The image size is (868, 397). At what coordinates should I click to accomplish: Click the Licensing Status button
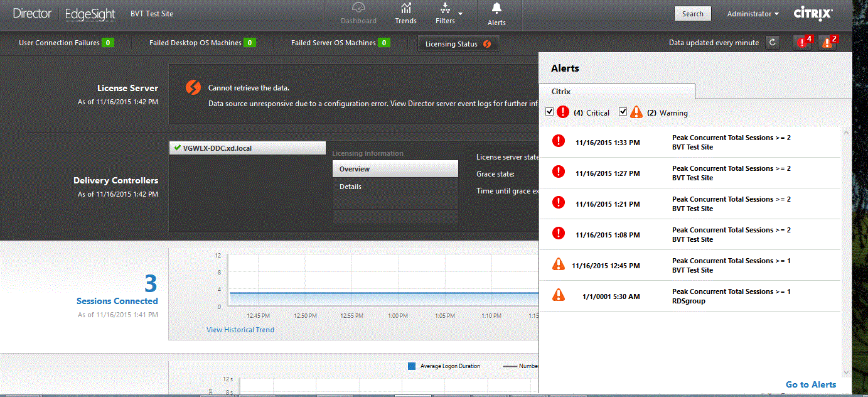pyautogui.click(x=459, y=44)
